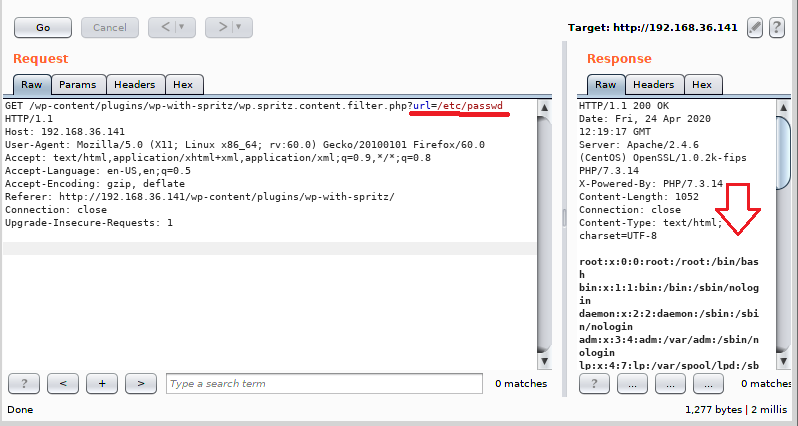Image resolution: width=798 pixels, height=426 pixels.
Task: Click the request pane scroll-up arrow
Action: [545, 107]
